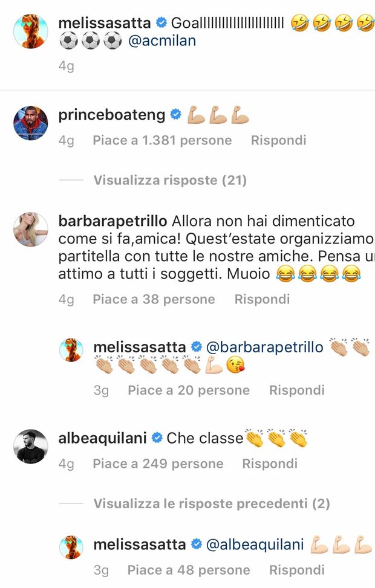View likes: Piace a 38 persone
This screenshot has width=375, height=588.
(x=154, y=299)
